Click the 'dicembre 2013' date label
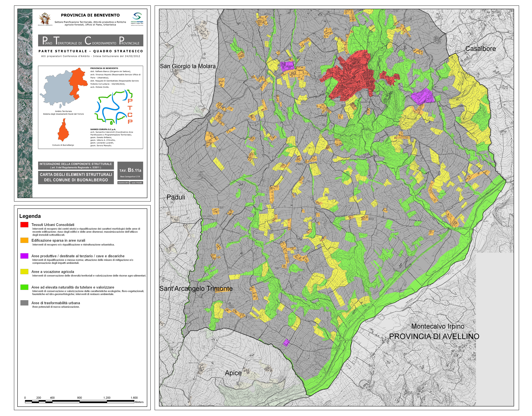The image size is (532, 416). point(124,183)
